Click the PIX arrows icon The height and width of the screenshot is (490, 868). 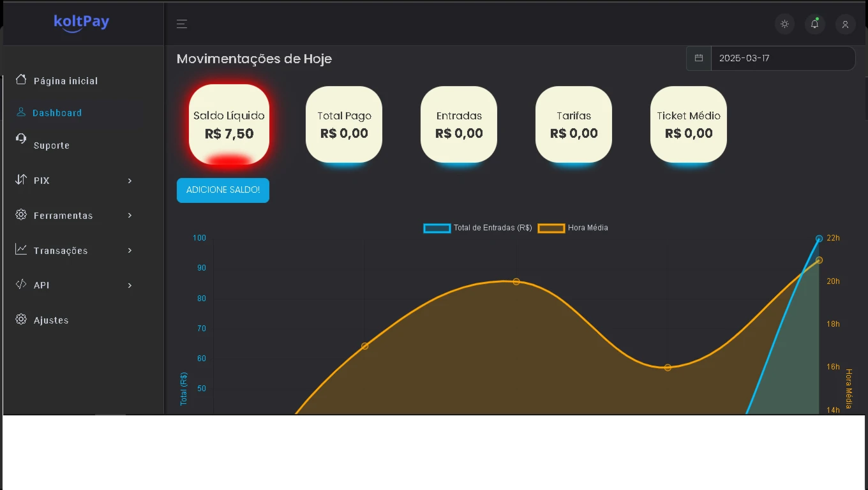tap(21, 179)
